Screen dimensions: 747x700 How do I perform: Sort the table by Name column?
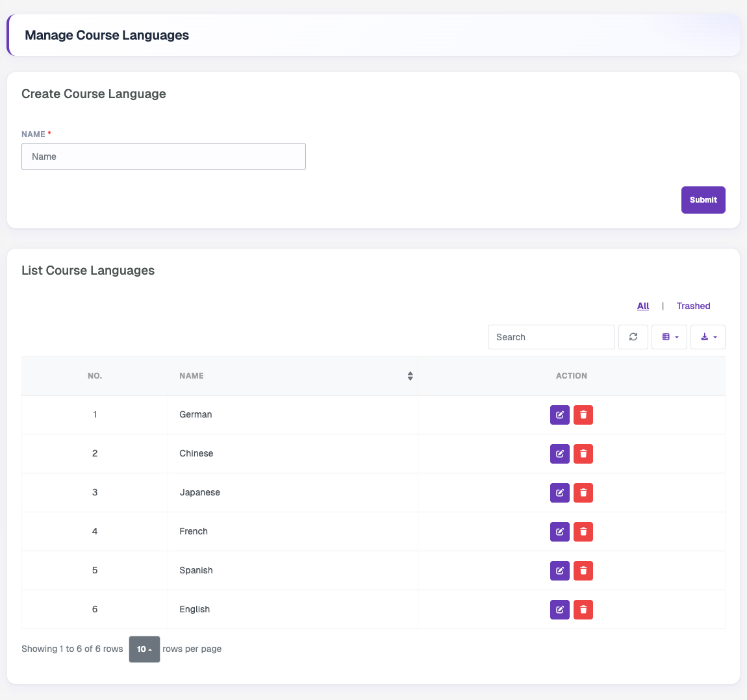click(x=293, y=376)
